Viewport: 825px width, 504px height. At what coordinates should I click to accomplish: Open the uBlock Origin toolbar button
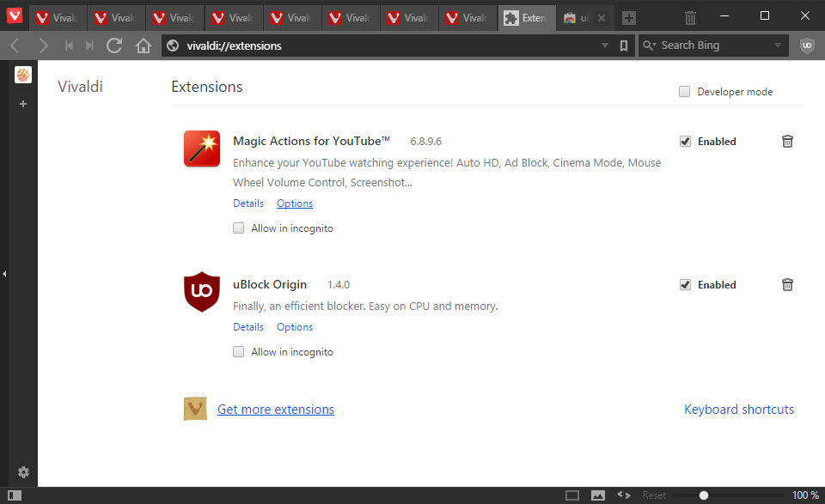(807, 46)
